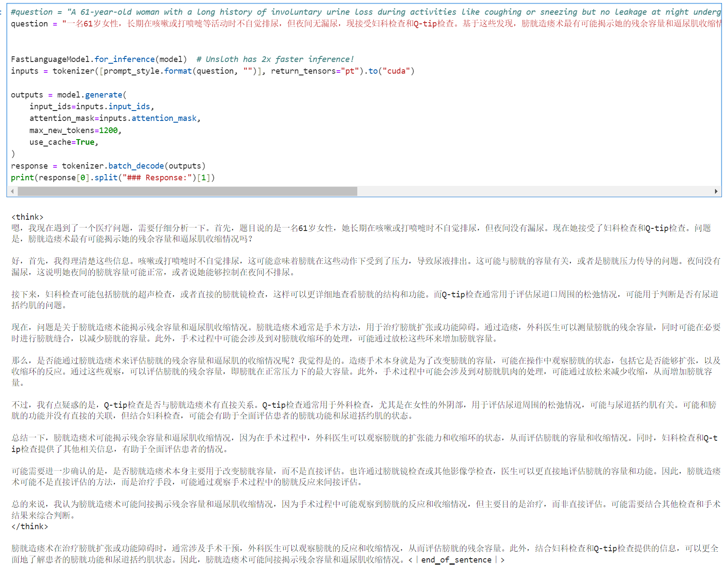Viewport: 728px width, 566px height.
Task: Click the "FastLanguageModel.for_inference(model)" call
Action: [x=99, y=59]
